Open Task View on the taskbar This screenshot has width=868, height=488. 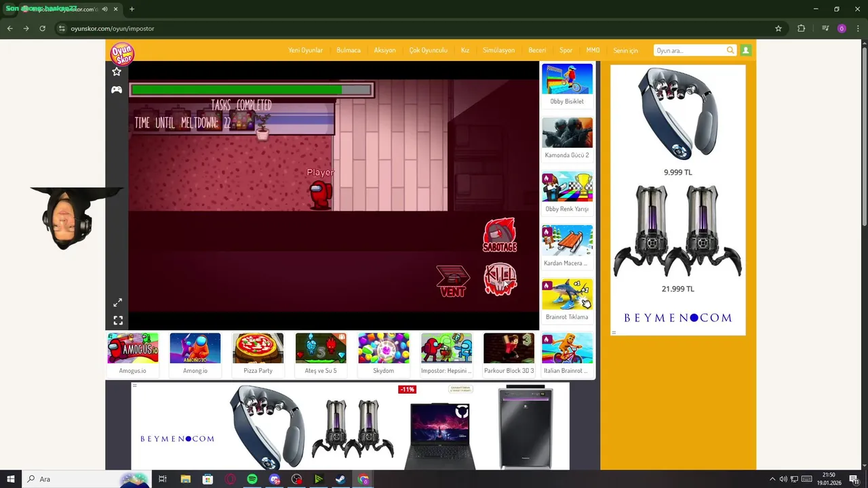click(163, 479)
